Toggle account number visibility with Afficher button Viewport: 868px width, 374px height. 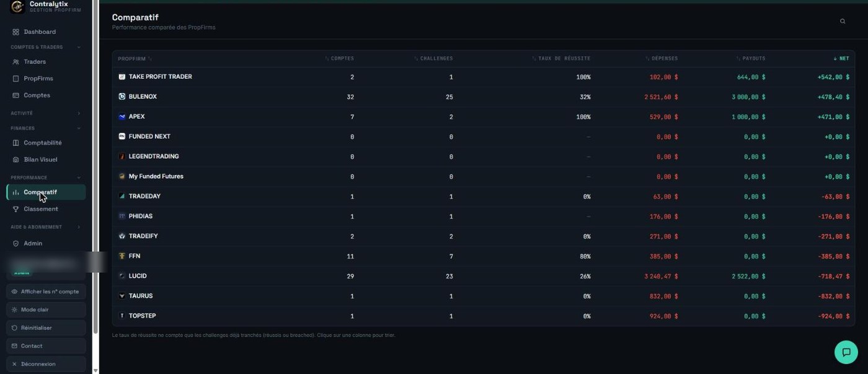(46, 292)
